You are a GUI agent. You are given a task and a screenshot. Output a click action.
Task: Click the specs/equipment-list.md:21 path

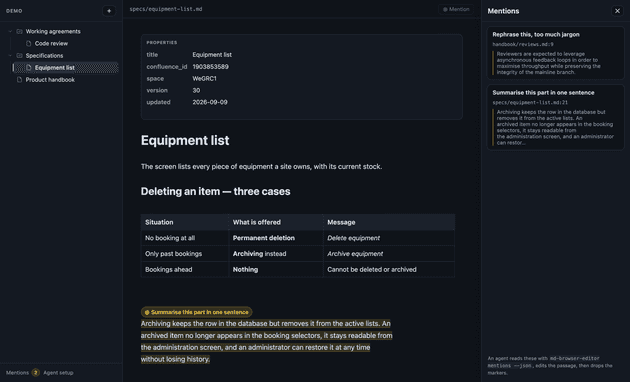tap(530, 102)
